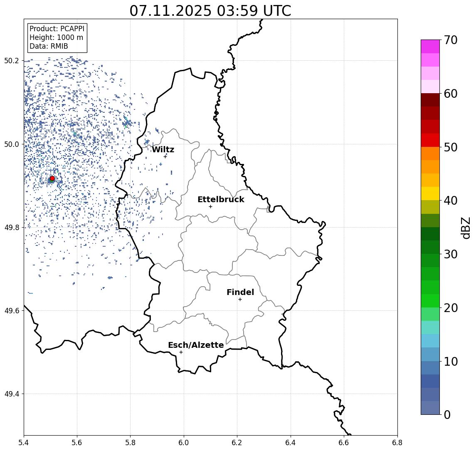Click the longitude tick label 6.6
Image resolution: width=476 pixels, height=451 pixels.
344,443
